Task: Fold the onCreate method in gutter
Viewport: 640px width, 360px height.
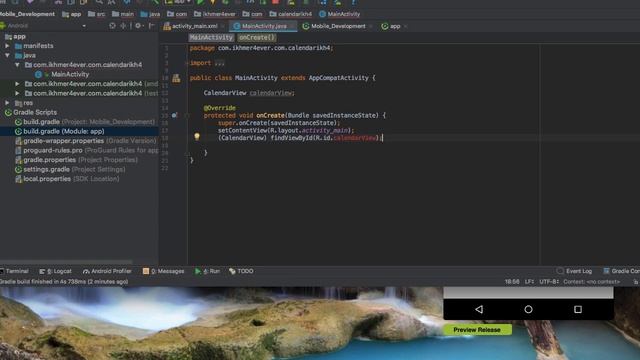Action: click(187, 116)
